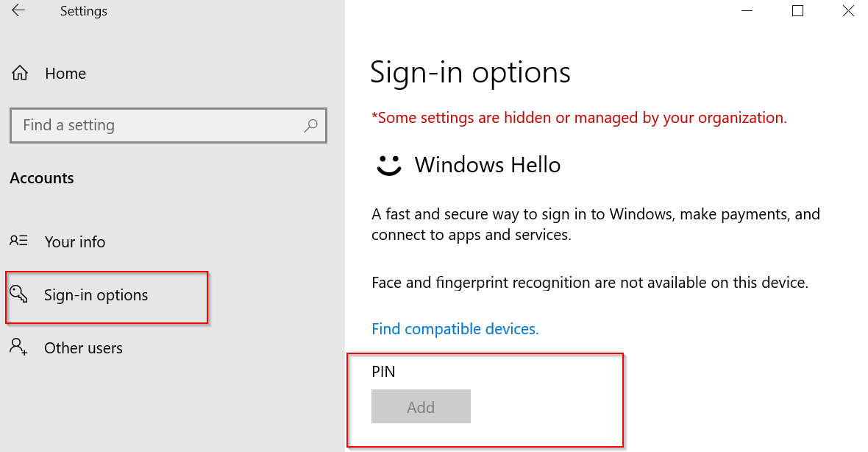Screen dimensions: 868x452
Task: Open the Home settings page
Action: 65,73
